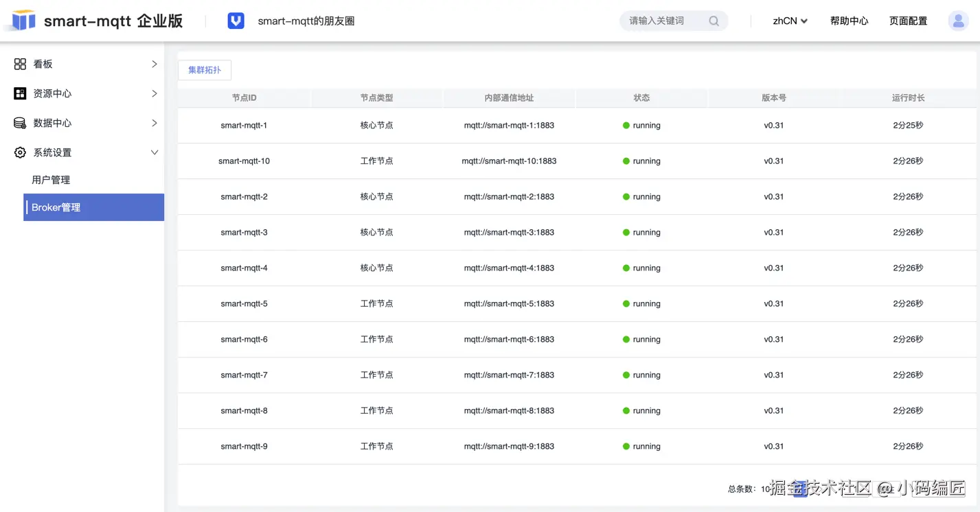
Task: Click the 看板 dashboard grid icon
Action: click(x=20, y=64)
